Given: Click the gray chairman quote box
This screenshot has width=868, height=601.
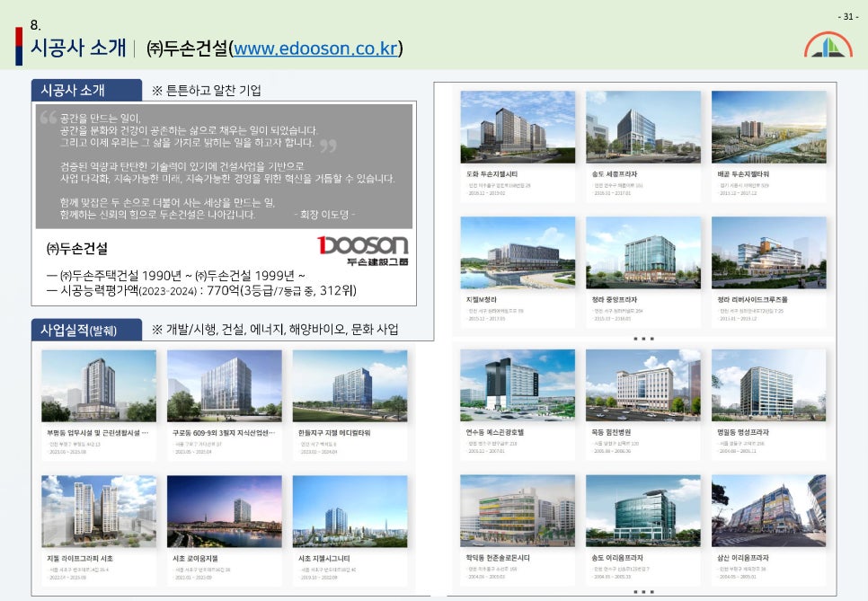Looking at the screenshot, I should pyautogui.click(x=224, y=166).
